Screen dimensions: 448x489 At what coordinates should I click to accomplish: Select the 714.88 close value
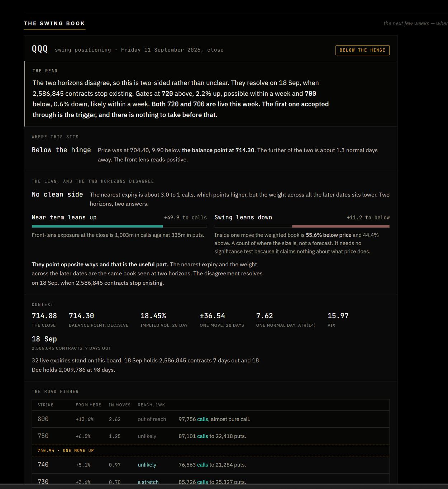(x=44, y=316)
